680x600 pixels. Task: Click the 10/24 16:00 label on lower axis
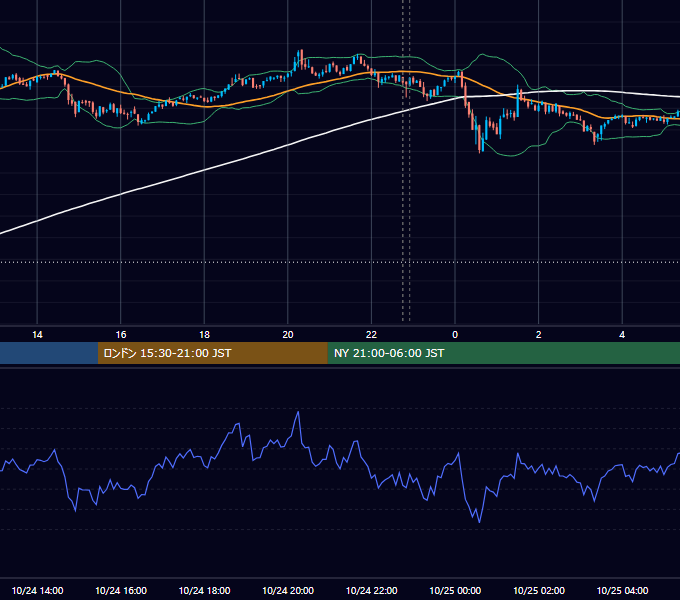click(x=121, y=590)
